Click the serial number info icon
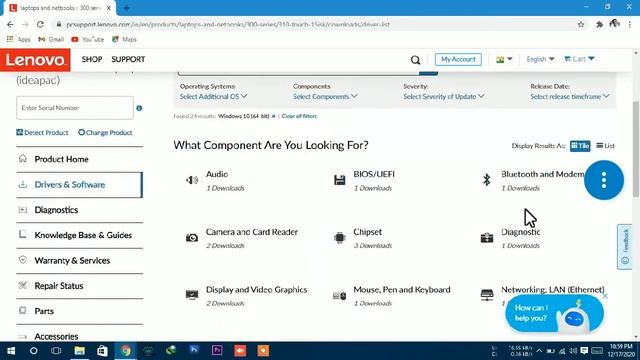The width and height of the screenshot is (640, 360). [139, 108]
